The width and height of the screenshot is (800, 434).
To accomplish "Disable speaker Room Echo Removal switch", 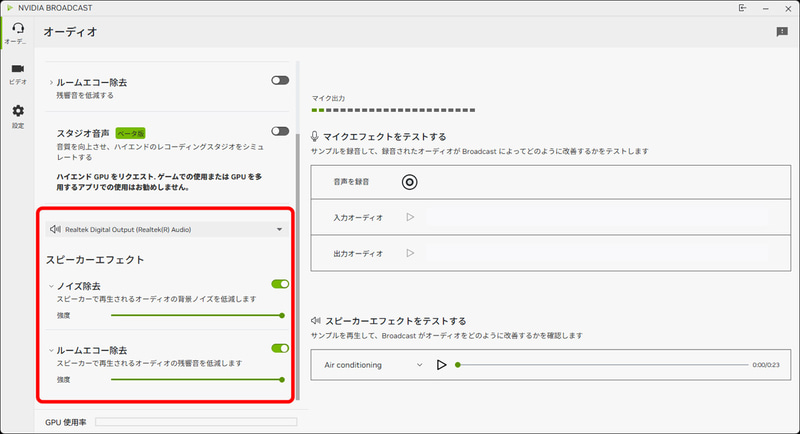I will (280, 348).
